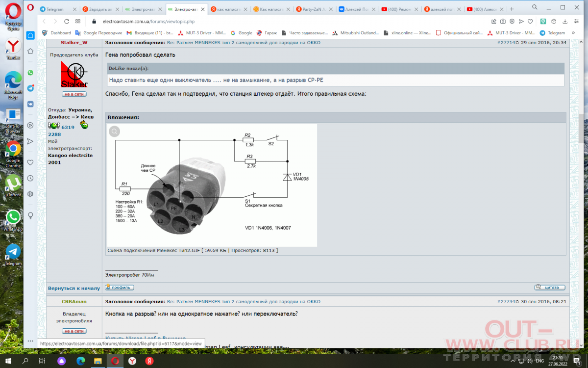Open the Opera sidebar home icon
This screenshot has height=368, width=588.
tap(30, 35)
